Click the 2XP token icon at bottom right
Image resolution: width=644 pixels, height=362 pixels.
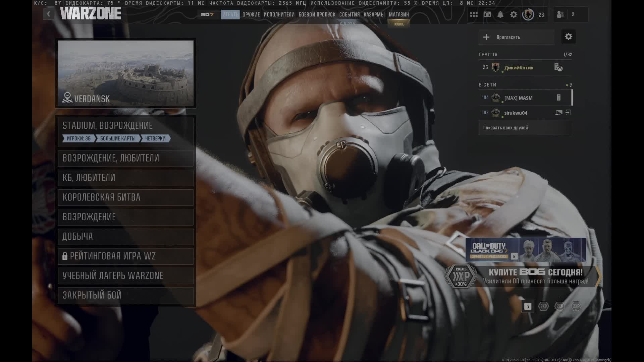click(577, 306)
